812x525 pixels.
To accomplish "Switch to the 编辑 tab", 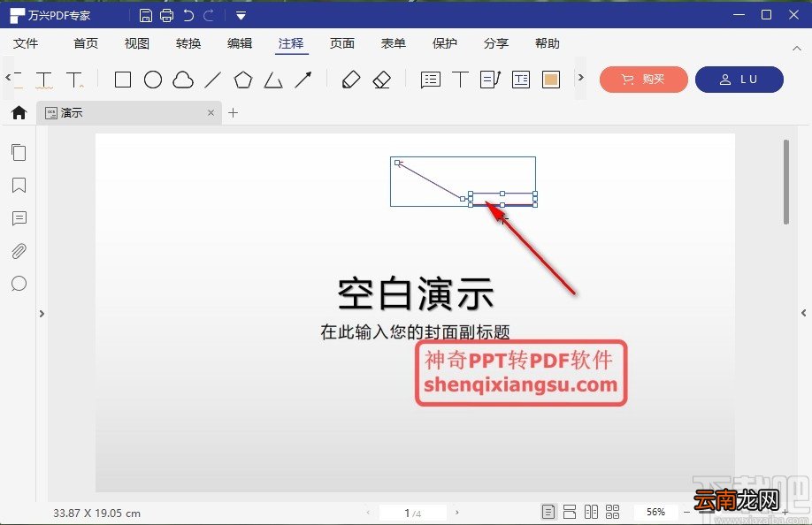I will click(x=240, y=43).
